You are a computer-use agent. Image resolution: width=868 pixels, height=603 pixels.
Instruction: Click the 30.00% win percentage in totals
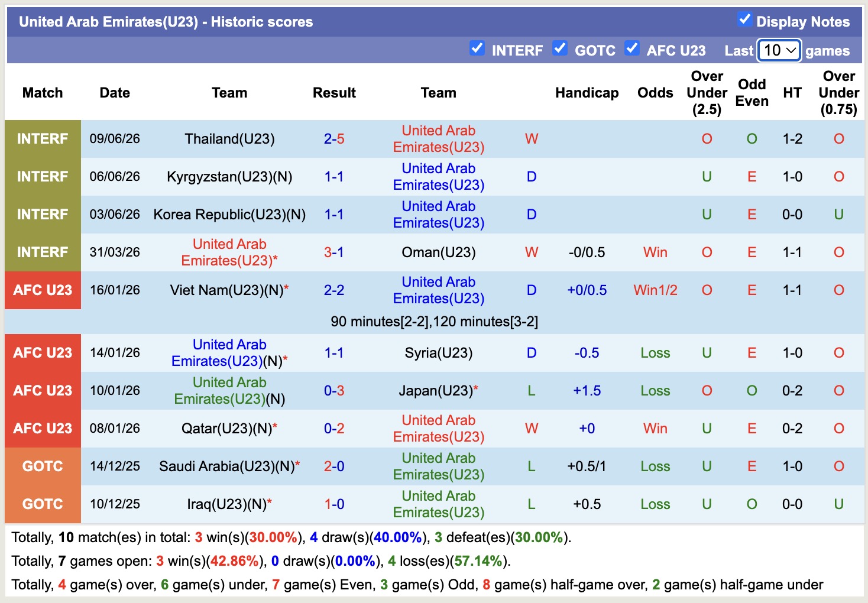click(273, 537)
